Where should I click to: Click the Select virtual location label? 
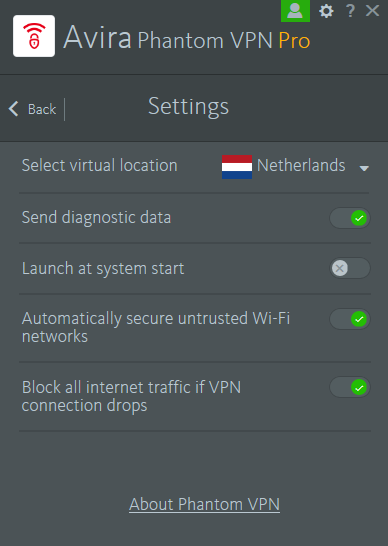pos(100,165)
